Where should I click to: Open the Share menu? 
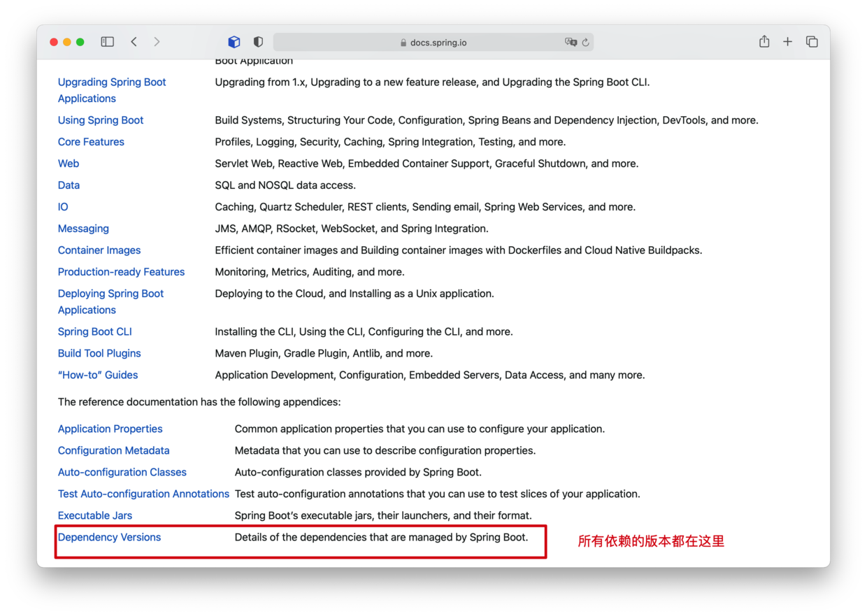pos(764,42)
